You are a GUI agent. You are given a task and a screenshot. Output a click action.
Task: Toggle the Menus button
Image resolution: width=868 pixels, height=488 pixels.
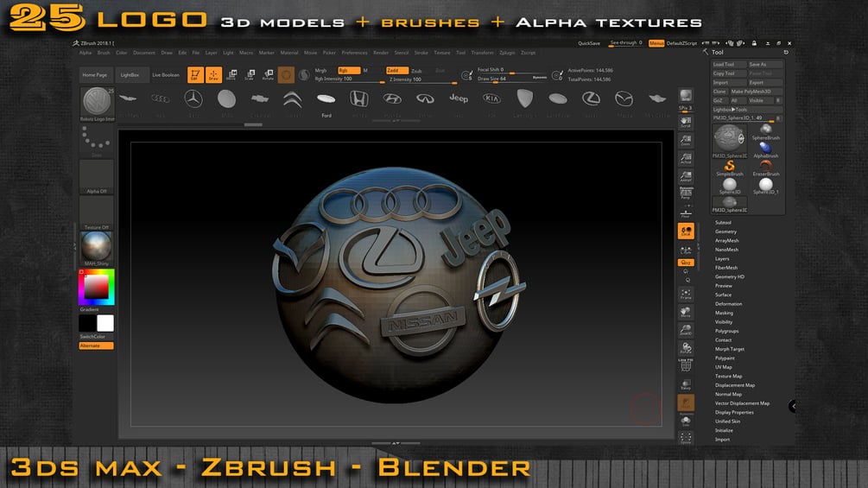656,43
